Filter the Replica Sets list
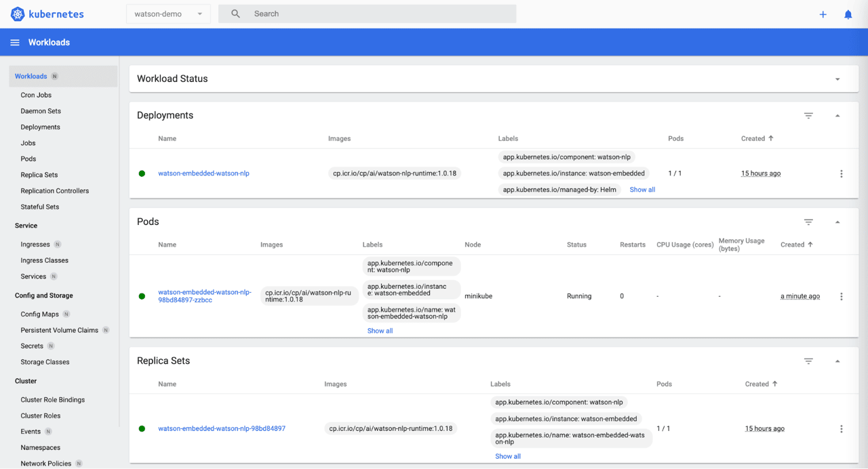868x469 pixels. (808, 361)
